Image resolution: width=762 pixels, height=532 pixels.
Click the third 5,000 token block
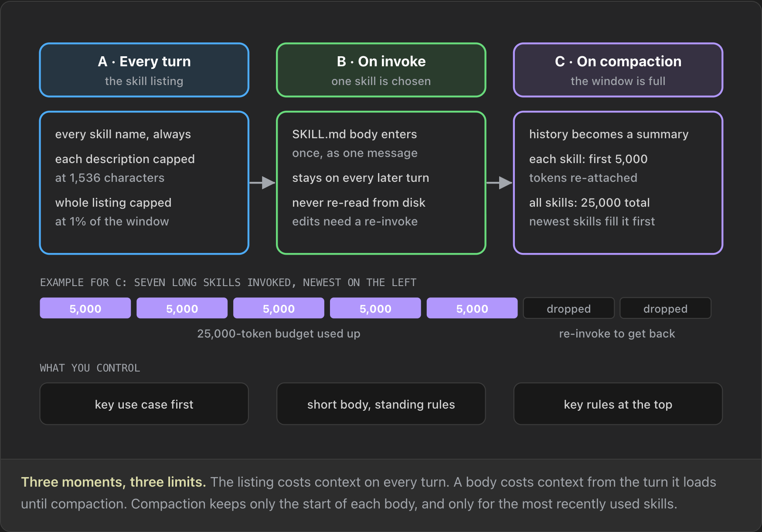pos(279,308)
